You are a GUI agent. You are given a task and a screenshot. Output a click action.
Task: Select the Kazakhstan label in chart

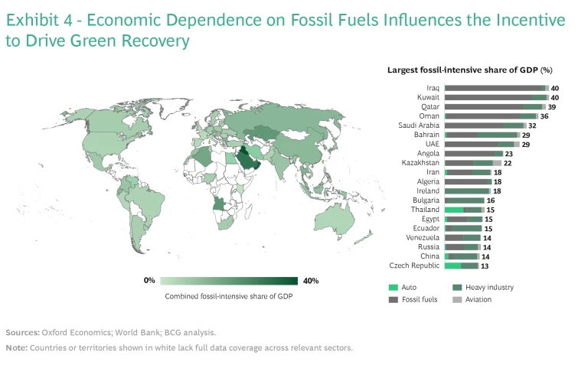[420, 163]
